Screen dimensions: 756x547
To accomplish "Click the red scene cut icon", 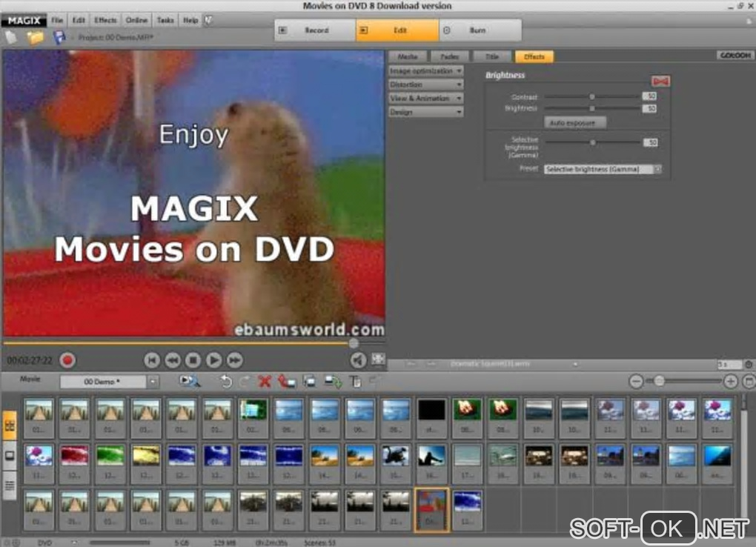I will tap(287, 382).
